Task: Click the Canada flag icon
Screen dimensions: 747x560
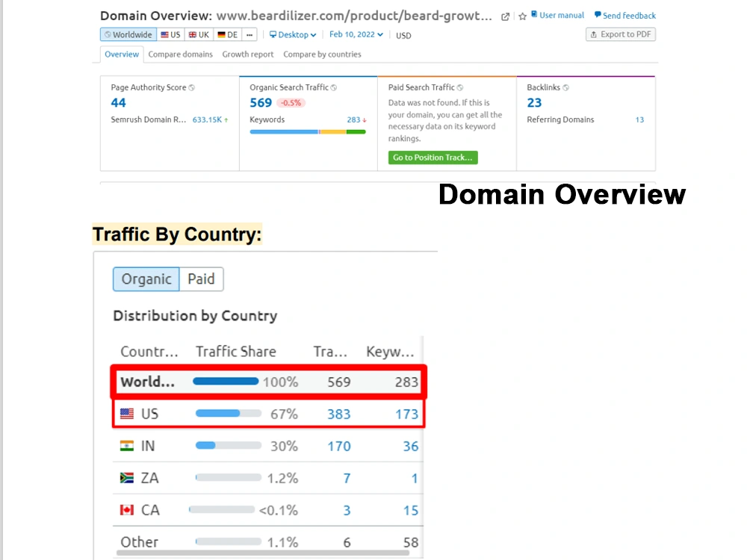Action: 127,510
